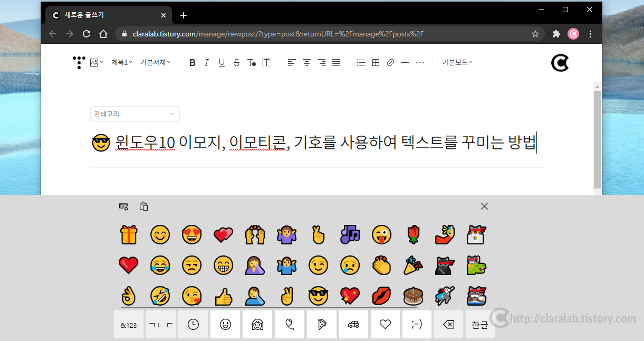Insert the party popper emoji

point(413,265)
